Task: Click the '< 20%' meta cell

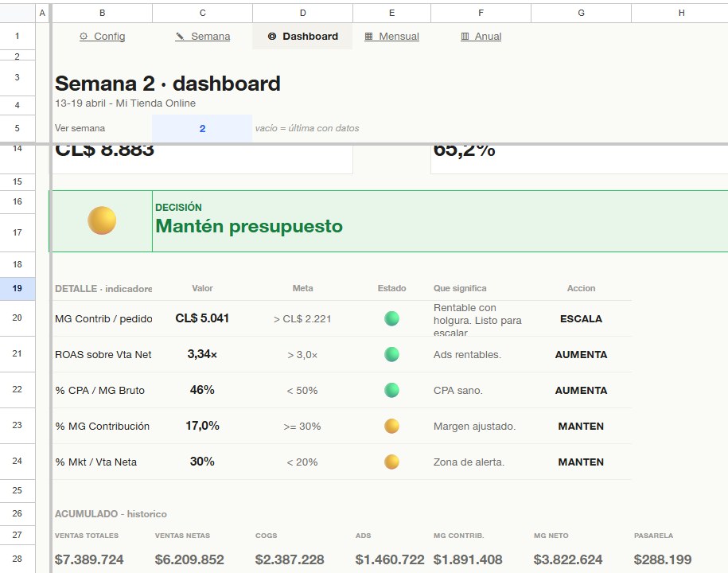Action: point(302,462)
